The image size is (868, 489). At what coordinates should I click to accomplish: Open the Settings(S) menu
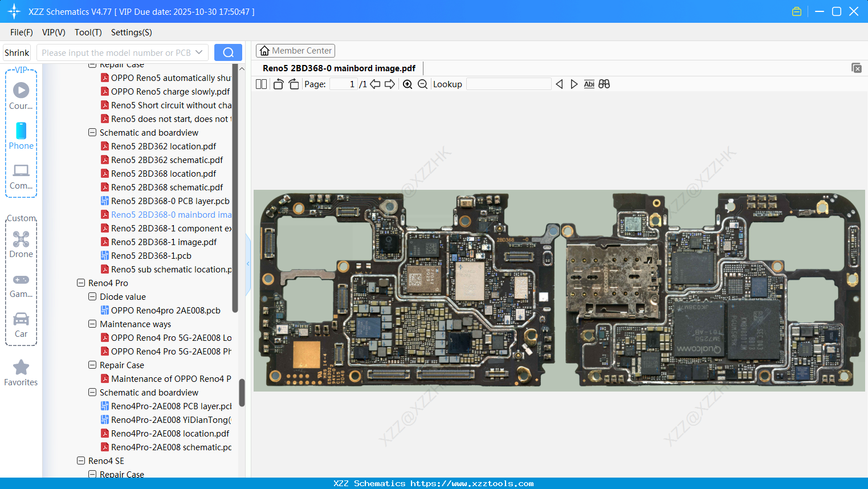pyautogui.click(x=131, y=32)
